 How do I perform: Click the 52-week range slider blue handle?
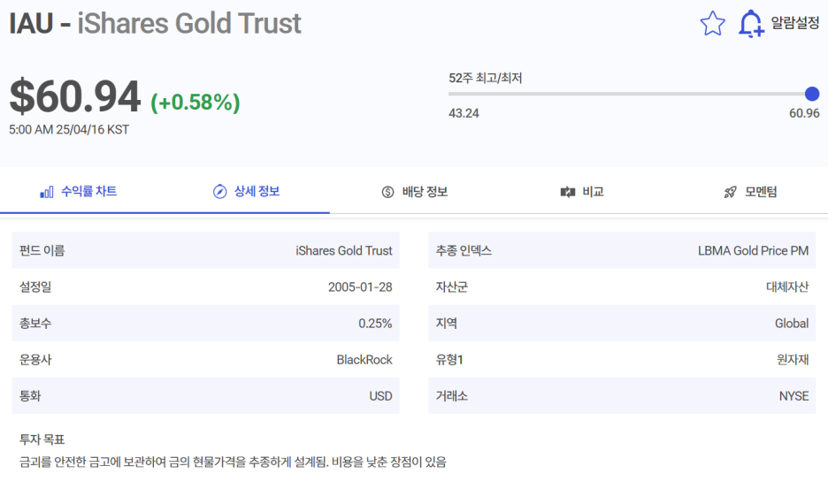pyautogui.click(x=811, y=94)
